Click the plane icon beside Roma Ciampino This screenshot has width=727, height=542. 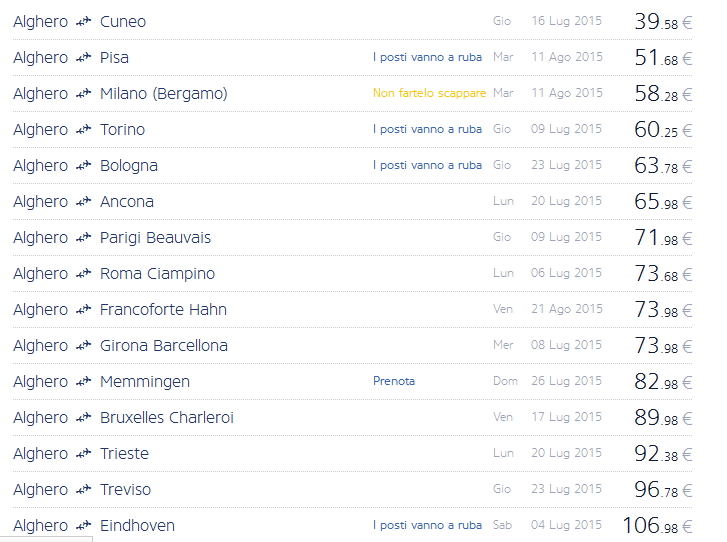[84, 274]
